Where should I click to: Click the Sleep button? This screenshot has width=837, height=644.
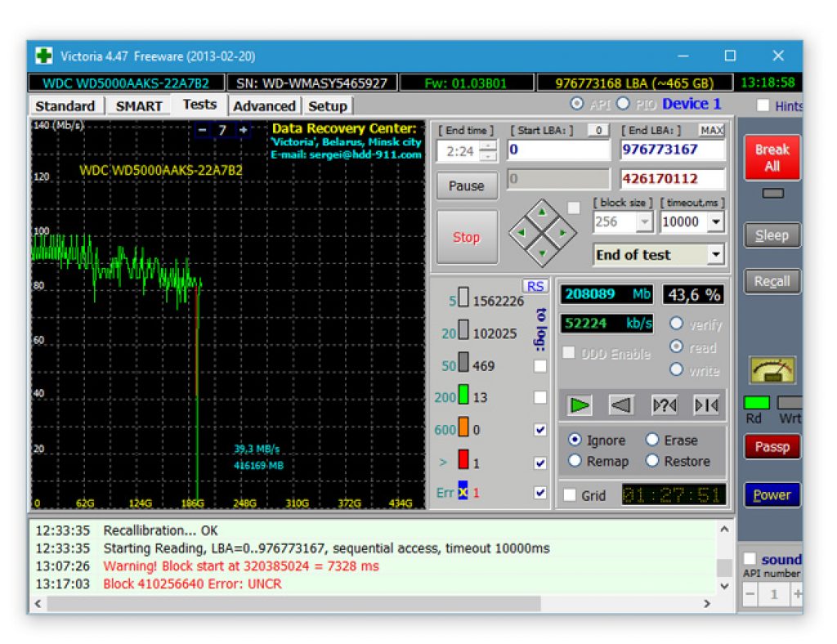772,235
